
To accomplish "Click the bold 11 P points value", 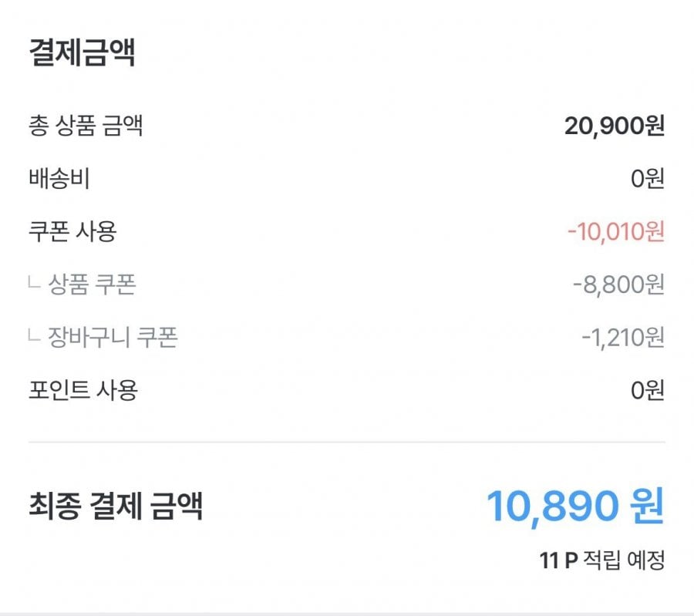I will pyautogui.click(x=558, y=560).
